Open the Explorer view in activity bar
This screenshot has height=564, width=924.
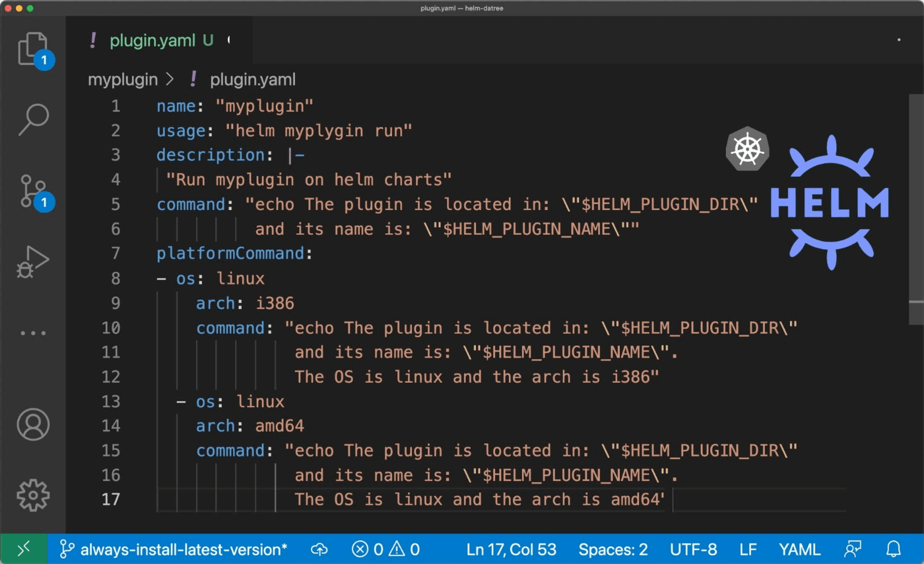tap(33, 50)
